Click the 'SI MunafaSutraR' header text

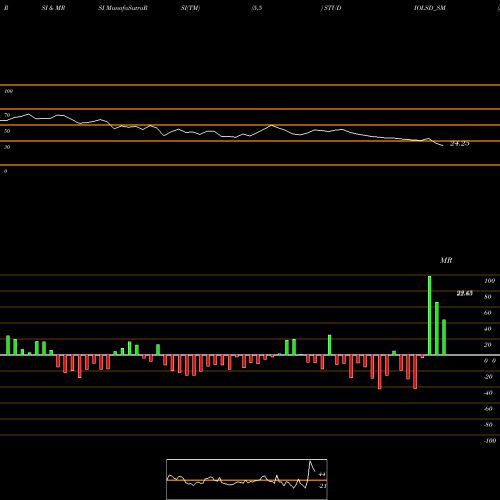(123, 8)
